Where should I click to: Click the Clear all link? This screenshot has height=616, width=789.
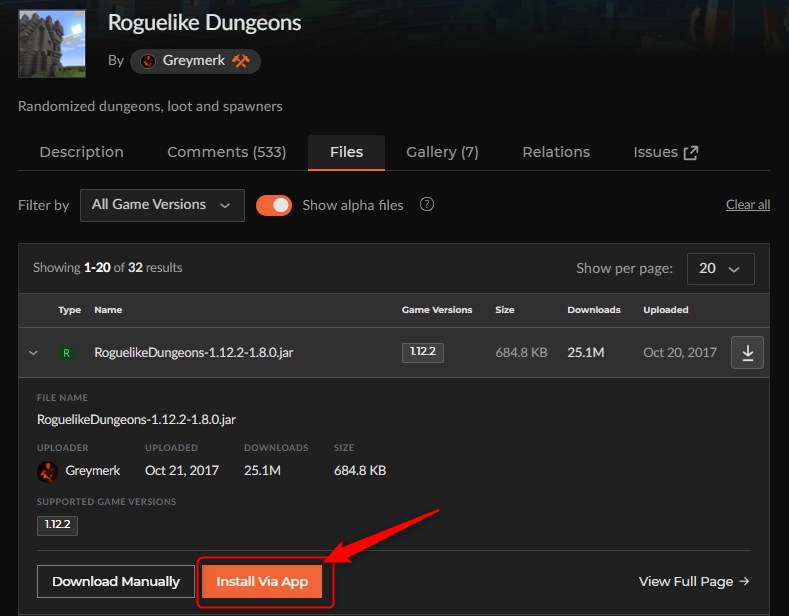point(748,204)
